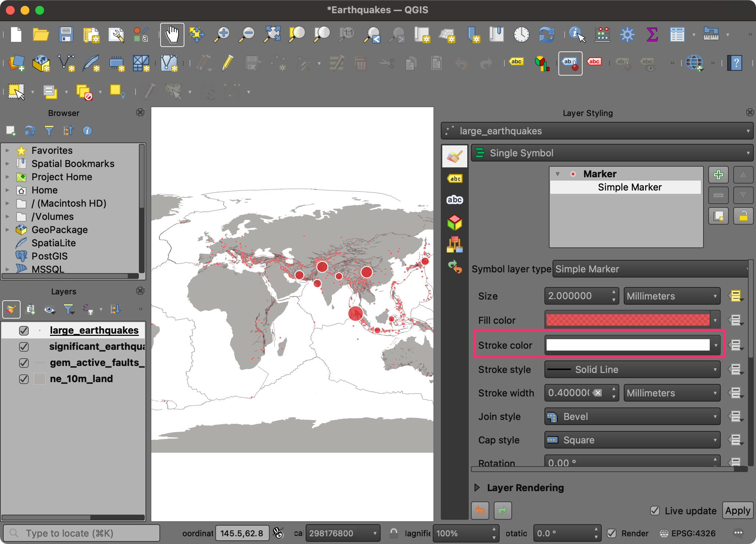Open the large_earthquakes layer selector dropdown
The height and width of the screenshot is (544, 756).
click(x=597, y=131)
